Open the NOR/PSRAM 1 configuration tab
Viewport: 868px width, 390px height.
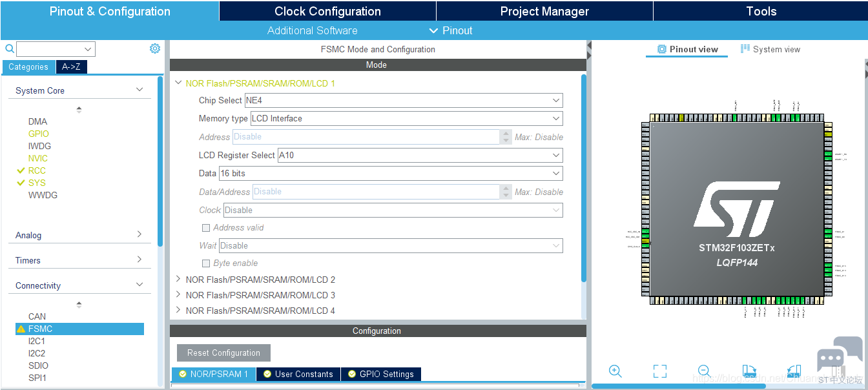213,374
